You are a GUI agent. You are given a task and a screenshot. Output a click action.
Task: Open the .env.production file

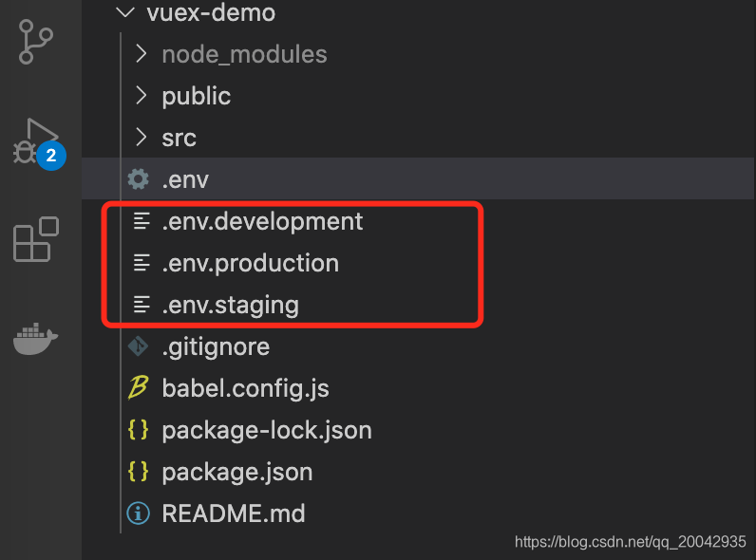coord(250,263)
